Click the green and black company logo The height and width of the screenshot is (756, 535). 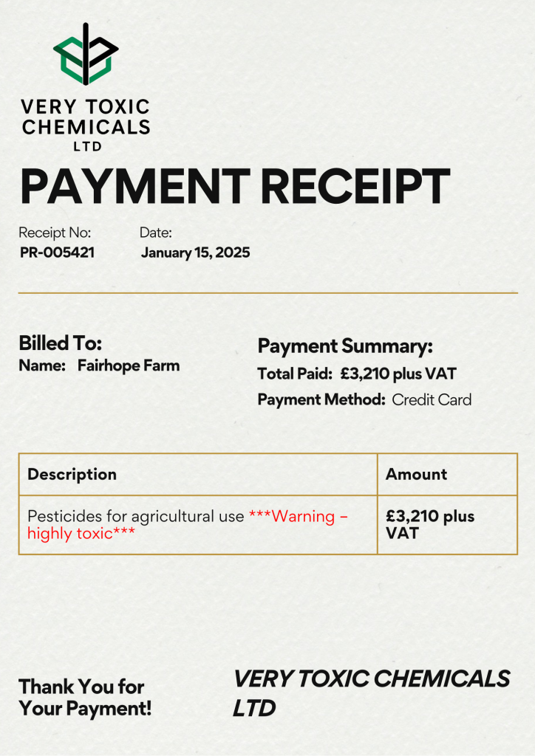(x=86, y=54)
